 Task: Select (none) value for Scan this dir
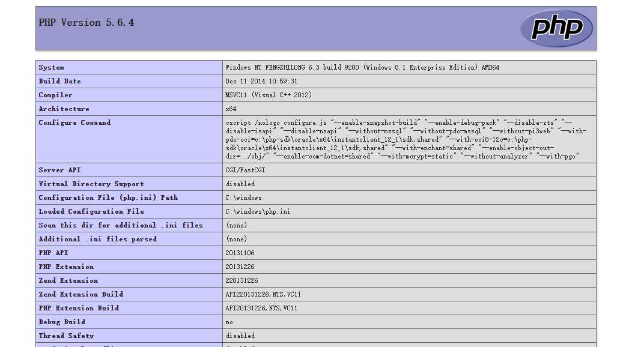[x=237, y=225]
